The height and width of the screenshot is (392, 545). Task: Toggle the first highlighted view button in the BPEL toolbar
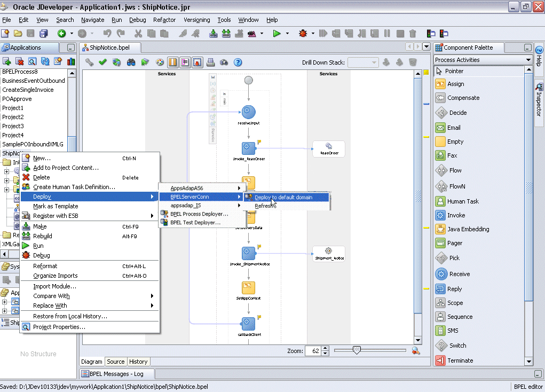173,62
